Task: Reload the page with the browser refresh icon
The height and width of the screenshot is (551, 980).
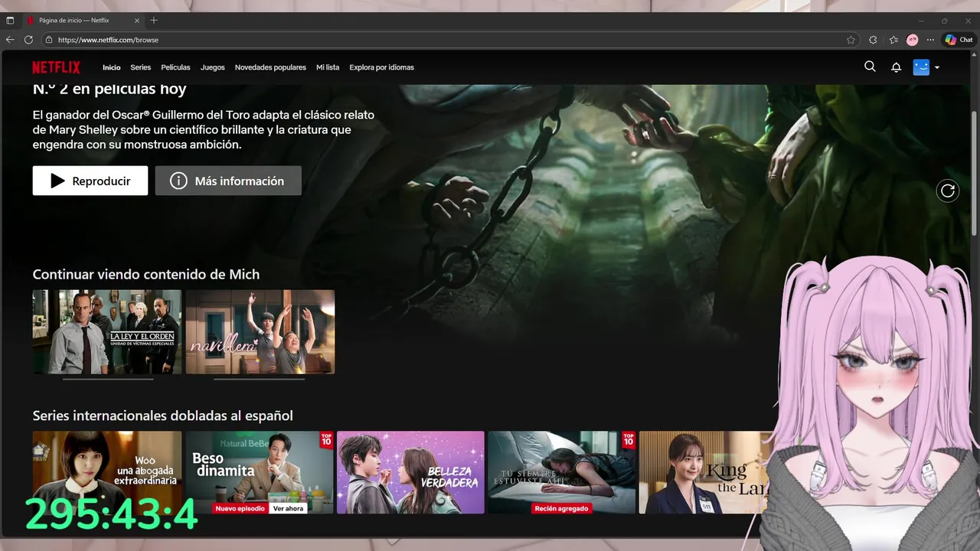Action: pyautogui.click(x=28, y=40)
